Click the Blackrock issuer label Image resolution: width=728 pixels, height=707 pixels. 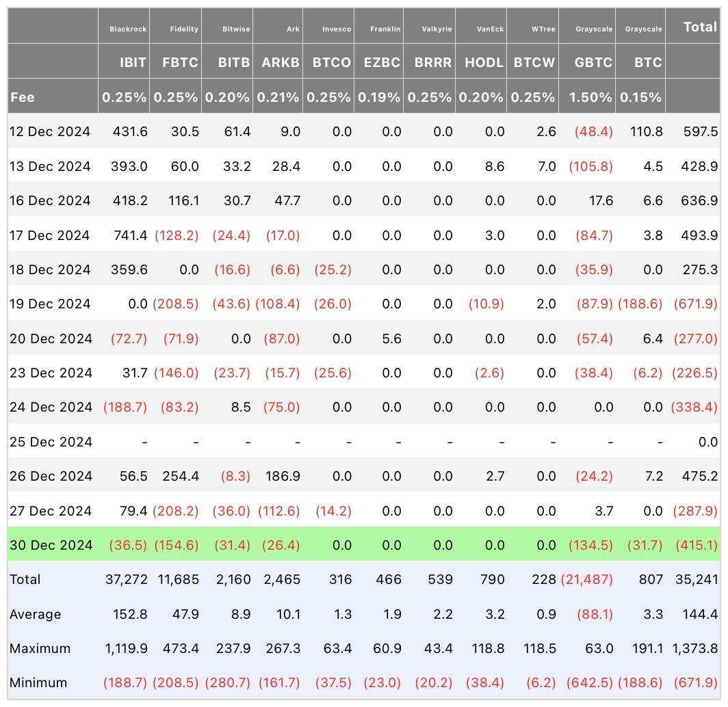click(128, 29)
